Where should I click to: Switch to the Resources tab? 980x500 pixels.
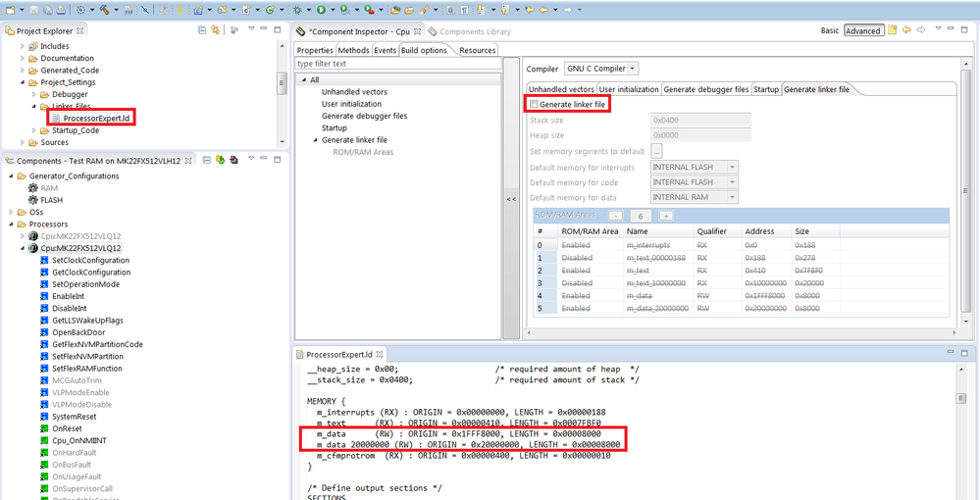tap(478, 50)
